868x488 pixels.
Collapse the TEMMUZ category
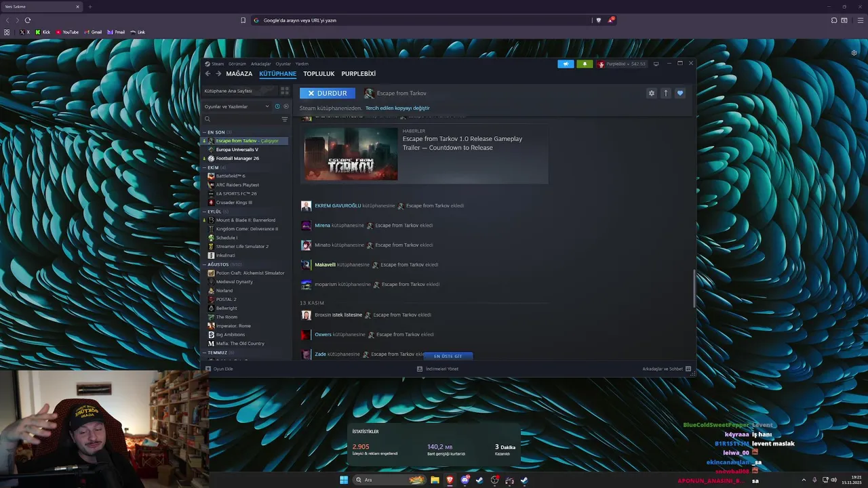[204, 352]
